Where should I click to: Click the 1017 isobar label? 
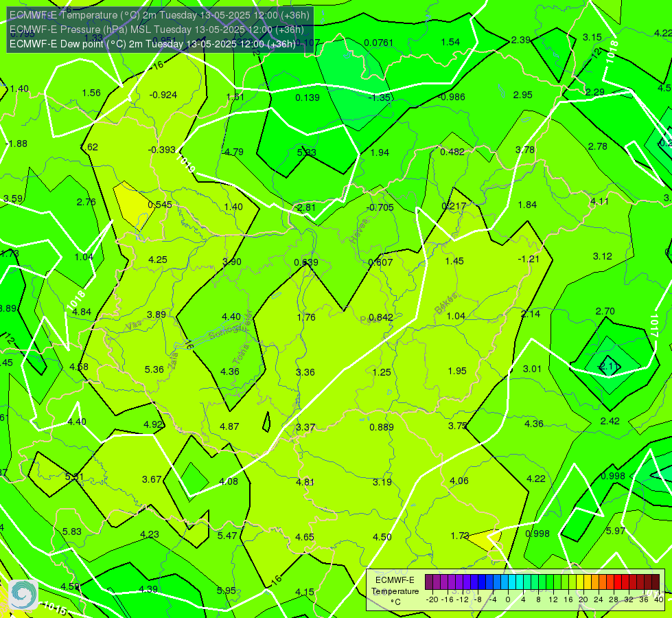[654, 325]
